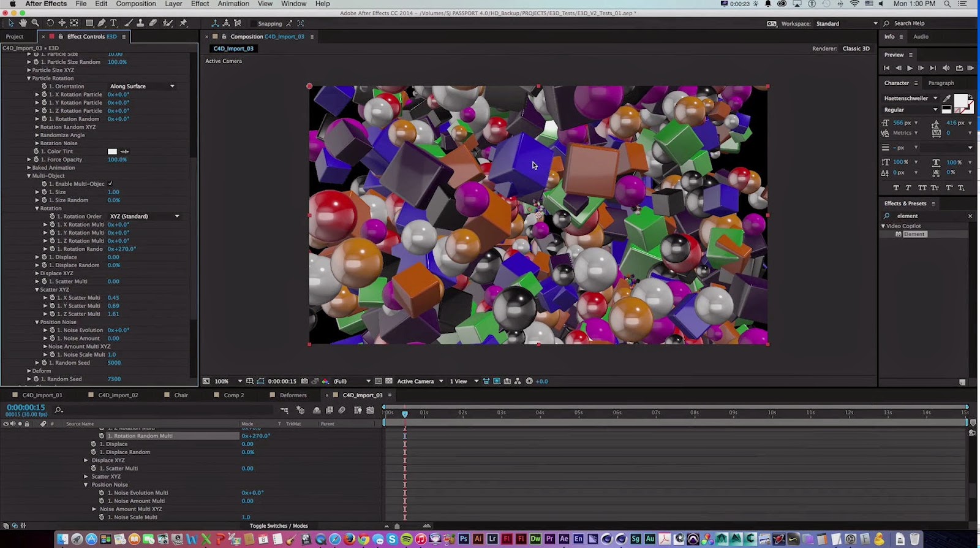Viewport: 980px width, 548px height.
Task: Click the Character fill color swatch
Action: point(960,101)
